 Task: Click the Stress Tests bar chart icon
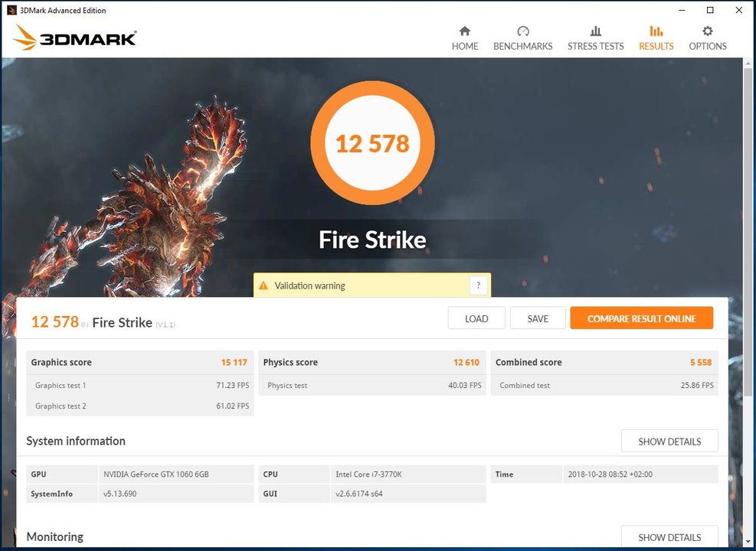[596, 31]
